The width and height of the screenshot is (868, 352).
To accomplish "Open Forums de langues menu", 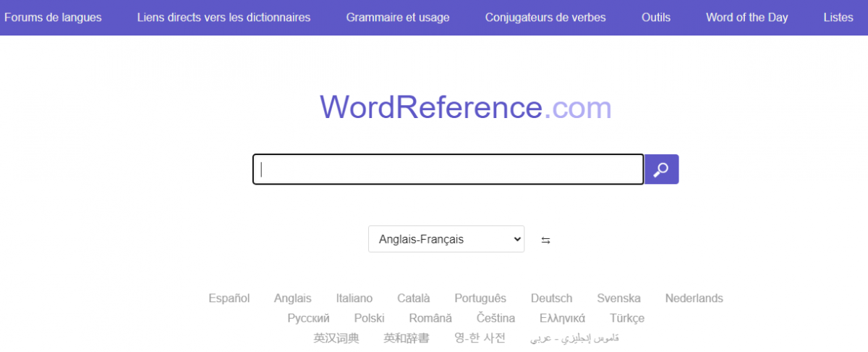I will pos(53,17).
